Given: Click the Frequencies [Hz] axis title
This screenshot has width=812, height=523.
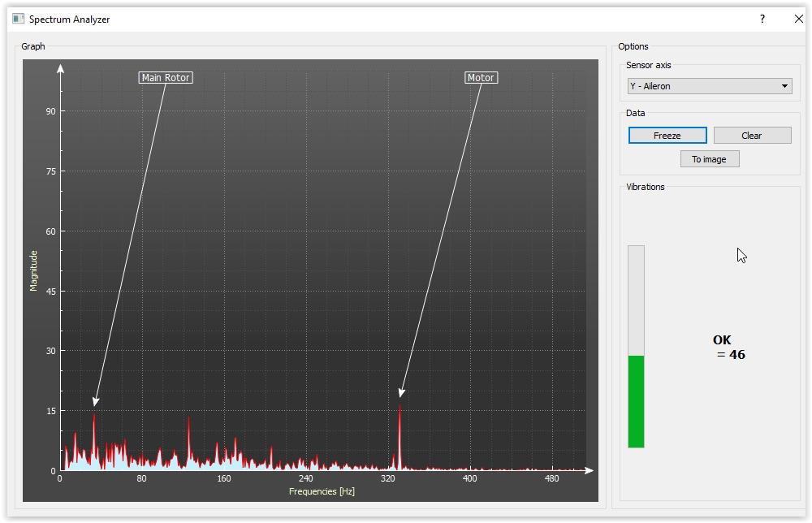Looking at the screenshot, I should coord(322,491).
